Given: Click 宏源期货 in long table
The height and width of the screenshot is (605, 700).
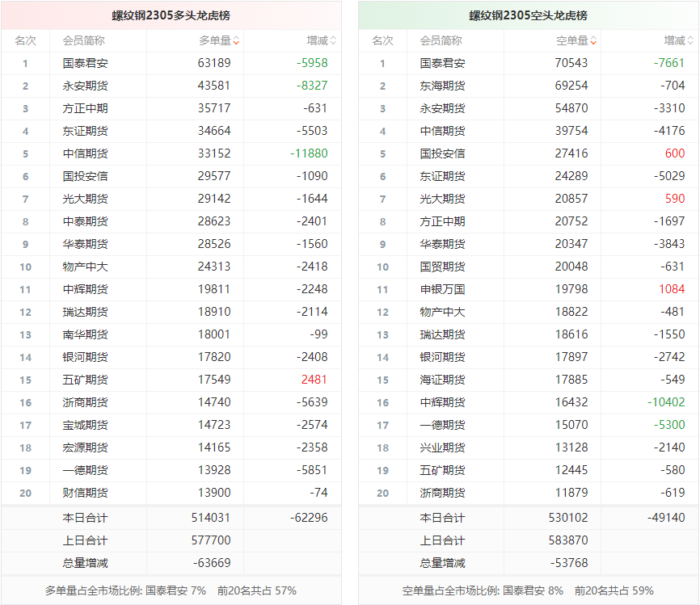Looking at the screenshot, I should [x=85, y=447].
